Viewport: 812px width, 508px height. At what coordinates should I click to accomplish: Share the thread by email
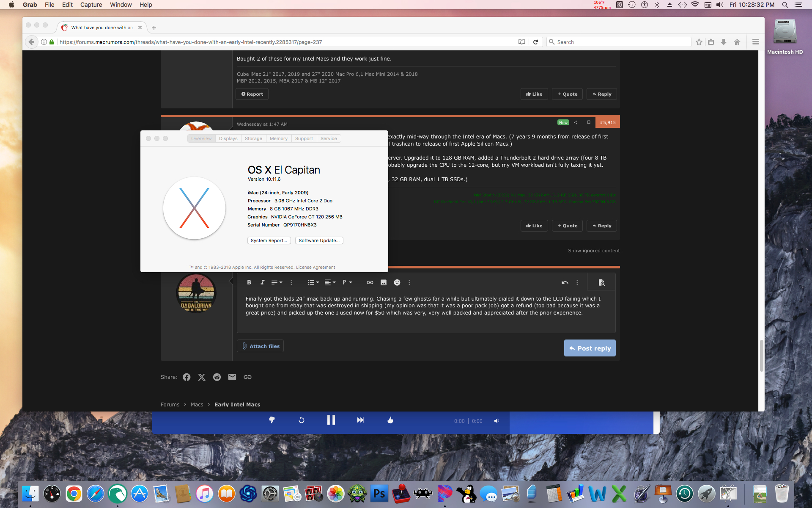[x=232, y=377]
